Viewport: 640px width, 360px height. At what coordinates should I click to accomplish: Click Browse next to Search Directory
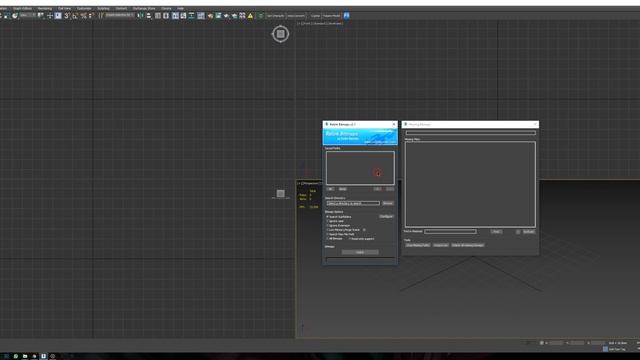point(388,203)
